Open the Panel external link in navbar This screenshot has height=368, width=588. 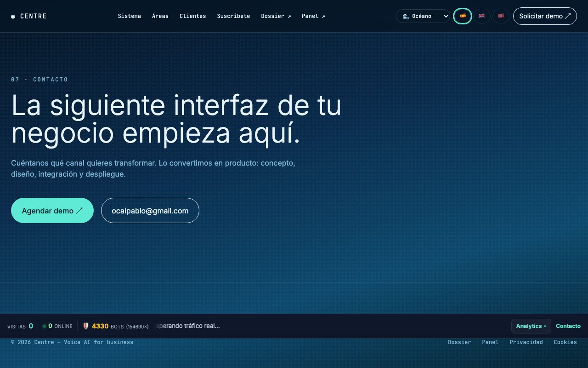(313, 16)
